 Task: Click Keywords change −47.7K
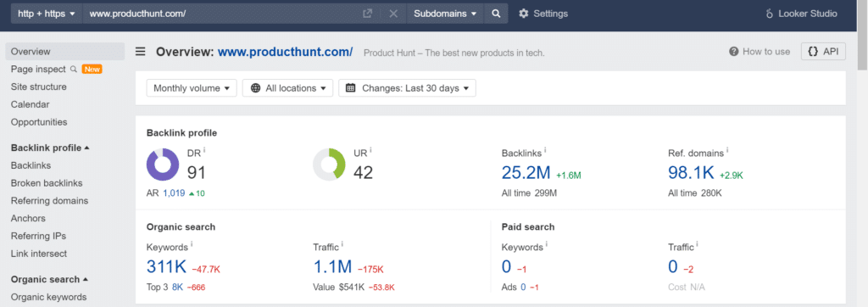pos(206,270)
